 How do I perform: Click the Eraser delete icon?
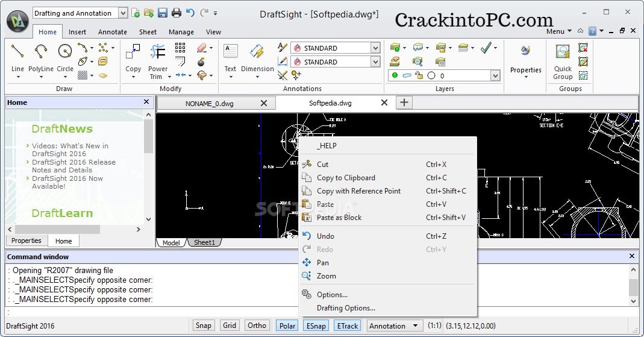[x=201, y=48]
